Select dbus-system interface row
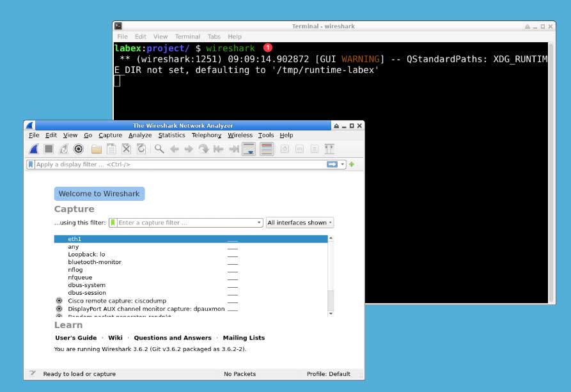The height and width of the screenshot is (392, 571). point(191,285)
